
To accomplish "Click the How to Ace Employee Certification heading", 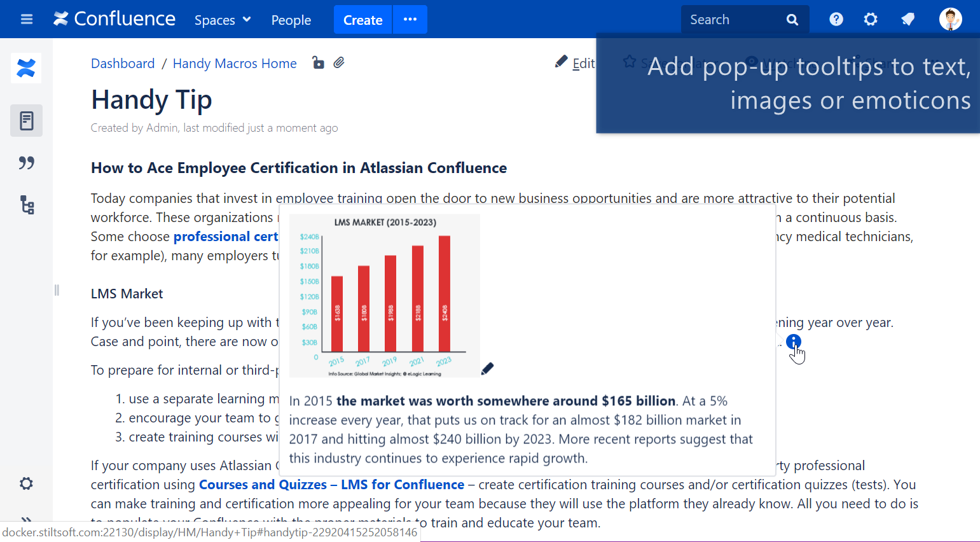I will point(299,168).
